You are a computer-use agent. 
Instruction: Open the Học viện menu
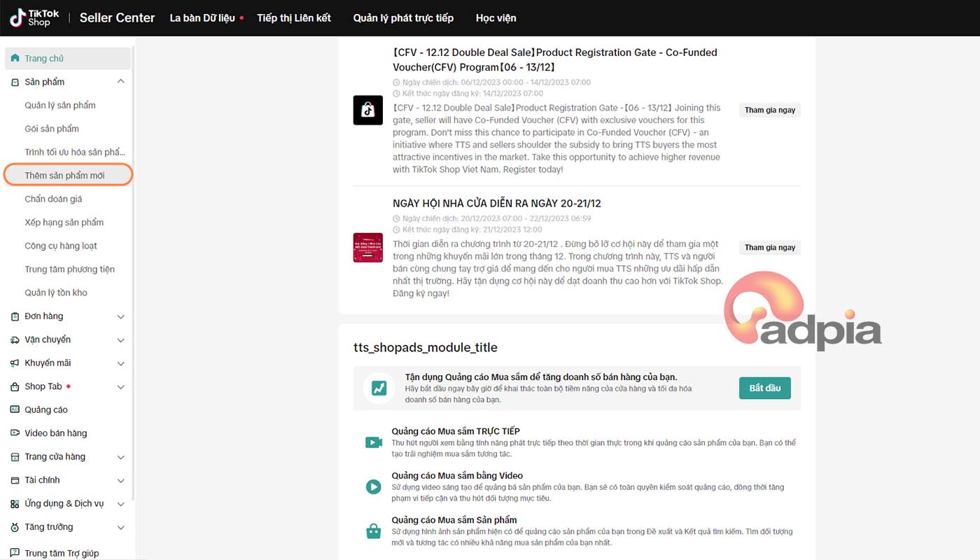pyautogui.click(x=496, y=17)
